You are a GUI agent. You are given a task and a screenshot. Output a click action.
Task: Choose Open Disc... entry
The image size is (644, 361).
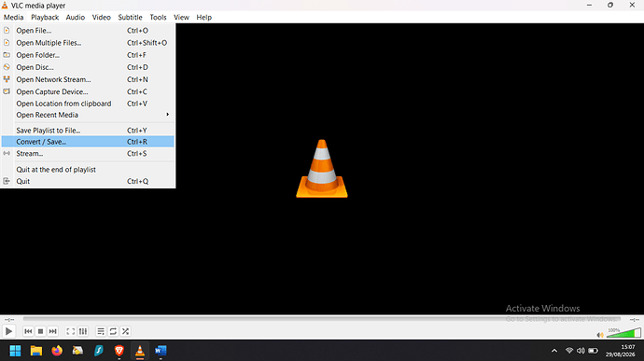click(88, 67)
